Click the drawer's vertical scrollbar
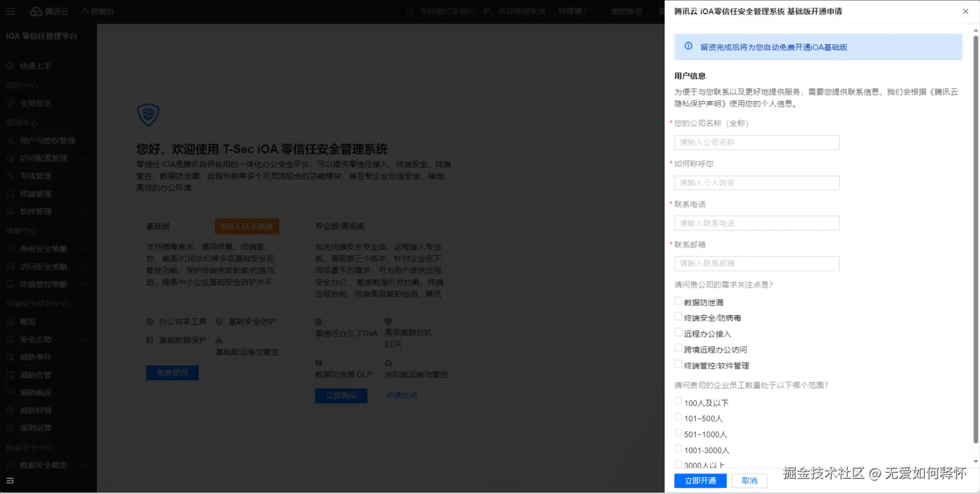The width and height of the screenshot is (980, 494). (976, 240)
